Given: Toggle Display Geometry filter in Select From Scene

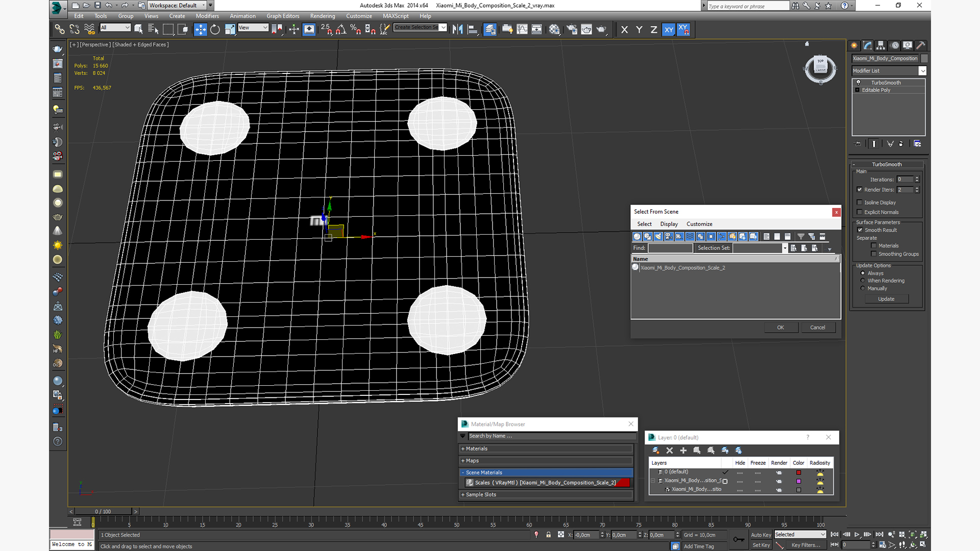Looking at the screenshot, I should pyautogui.click(x=637, y=236).
